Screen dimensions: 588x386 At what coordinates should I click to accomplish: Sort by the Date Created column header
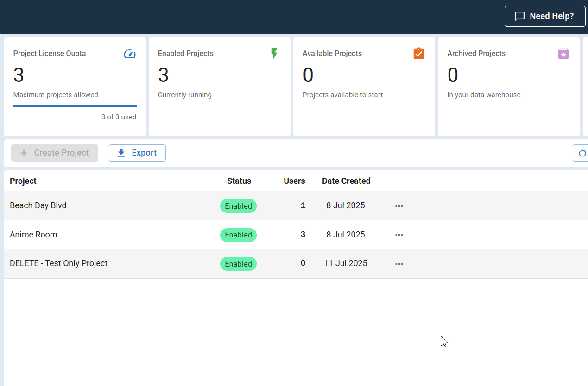coord(346,181)
